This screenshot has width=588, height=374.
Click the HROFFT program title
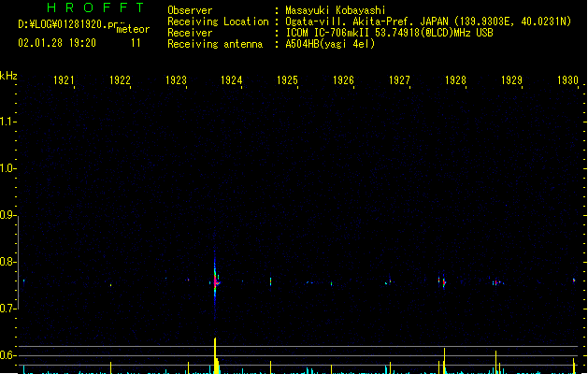(x=96, y=7)
